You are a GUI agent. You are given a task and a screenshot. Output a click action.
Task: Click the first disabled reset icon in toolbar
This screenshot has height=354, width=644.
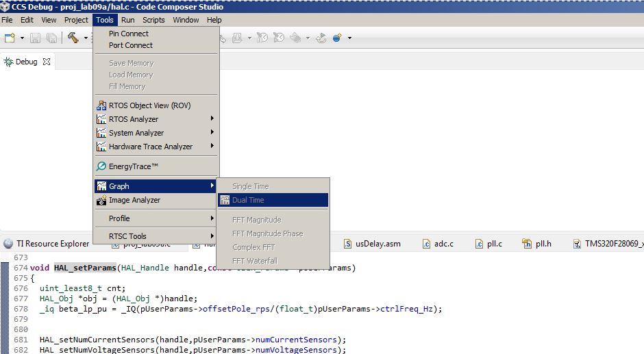pos(262,38)
